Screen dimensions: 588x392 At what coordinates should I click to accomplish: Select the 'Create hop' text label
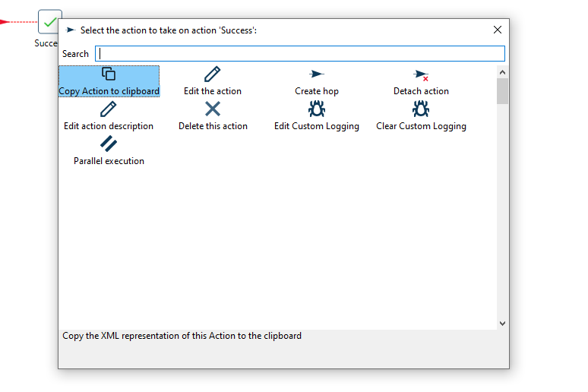tap(317, 91)
